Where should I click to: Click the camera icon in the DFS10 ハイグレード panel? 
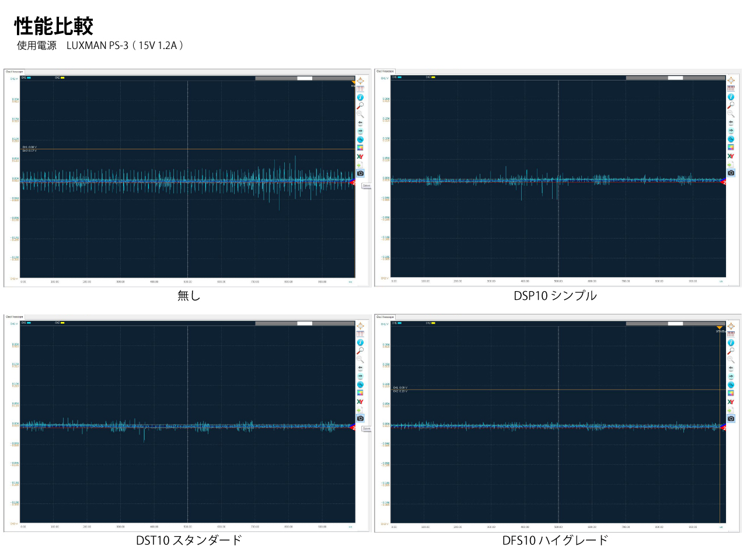pyautogui.click(x=731, y=418)
